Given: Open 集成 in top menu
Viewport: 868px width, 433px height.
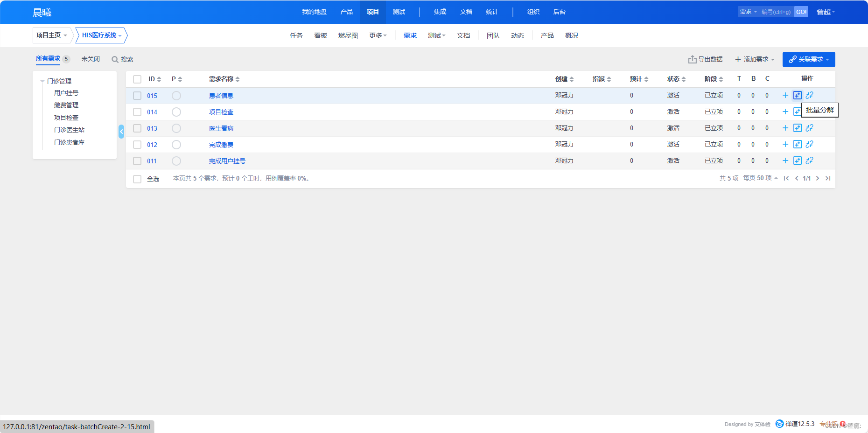Looking at the screenshot, I should 440,12.
